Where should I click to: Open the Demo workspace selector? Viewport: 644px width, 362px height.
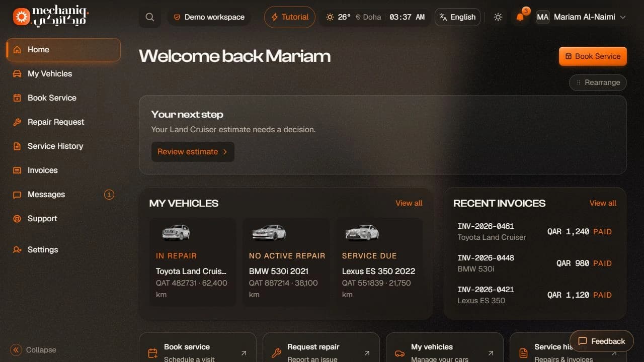click(x=209, y=17)
